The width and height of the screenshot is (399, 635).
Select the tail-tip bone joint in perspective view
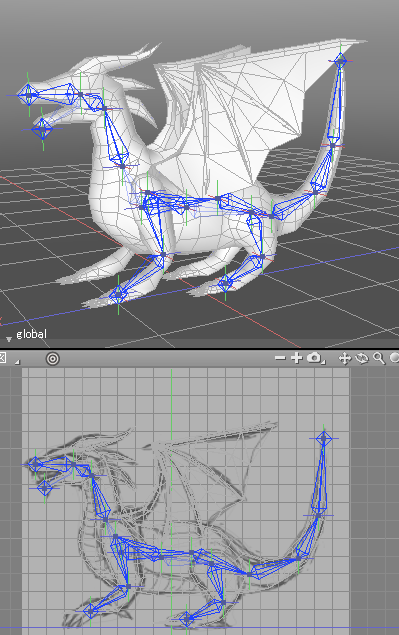click(x=341, y=61)
